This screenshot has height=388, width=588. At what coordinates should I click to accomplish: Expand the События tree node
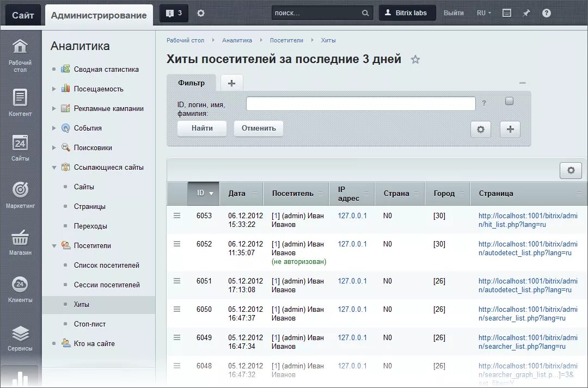[54, 128]
